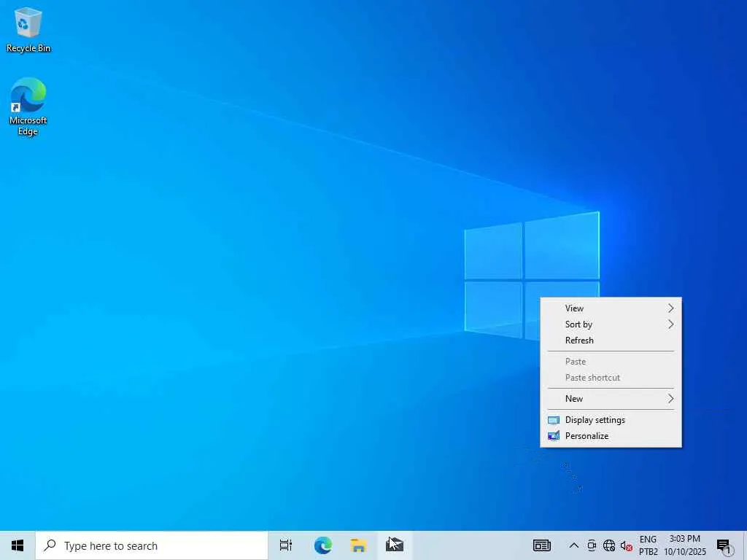
Task: Select the Recycle Bin desktop icon
Action: [28, 29]
